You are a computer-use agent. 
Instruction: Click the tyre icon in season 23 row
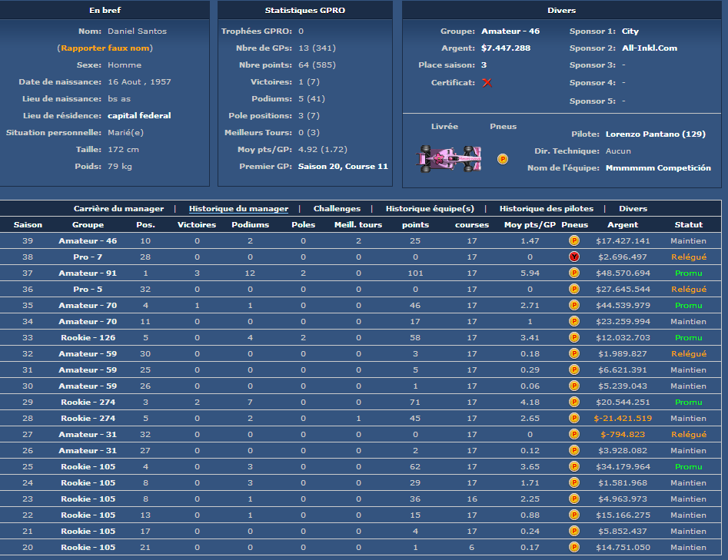(574, 499)
